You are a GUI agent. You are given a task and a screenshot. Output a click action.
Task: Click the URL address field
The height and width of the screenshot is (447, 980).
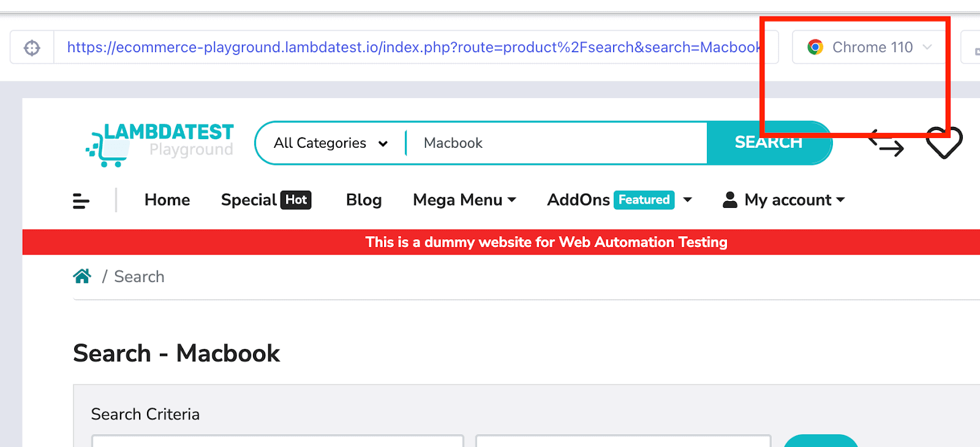pos(413,47)
